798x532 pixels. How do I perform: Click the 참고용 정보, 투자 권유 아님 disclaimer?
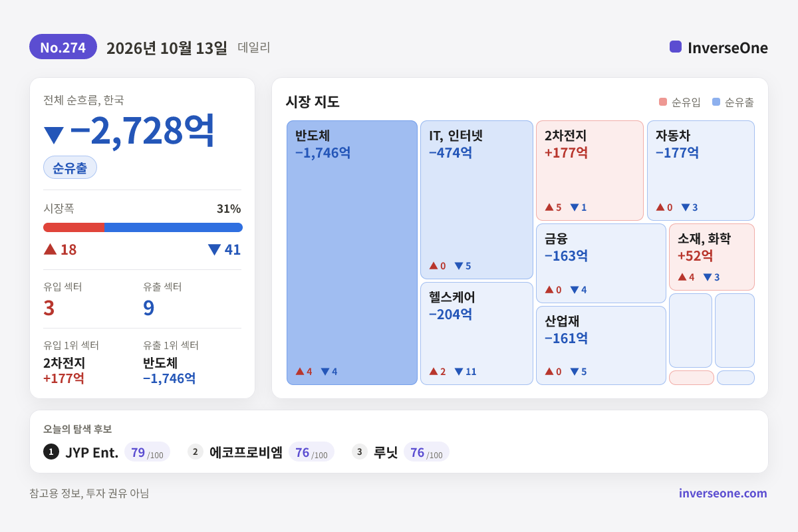89,493
